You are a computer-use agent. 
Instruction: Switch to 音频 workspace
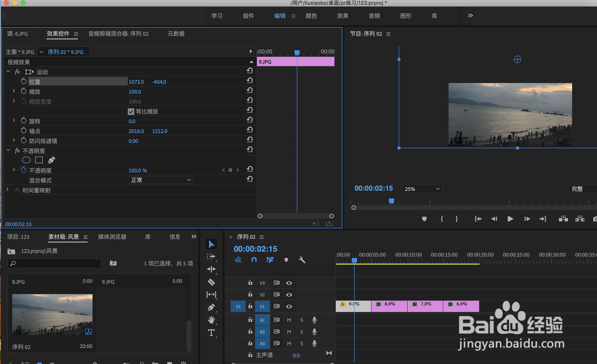click(x=374, y=16)
